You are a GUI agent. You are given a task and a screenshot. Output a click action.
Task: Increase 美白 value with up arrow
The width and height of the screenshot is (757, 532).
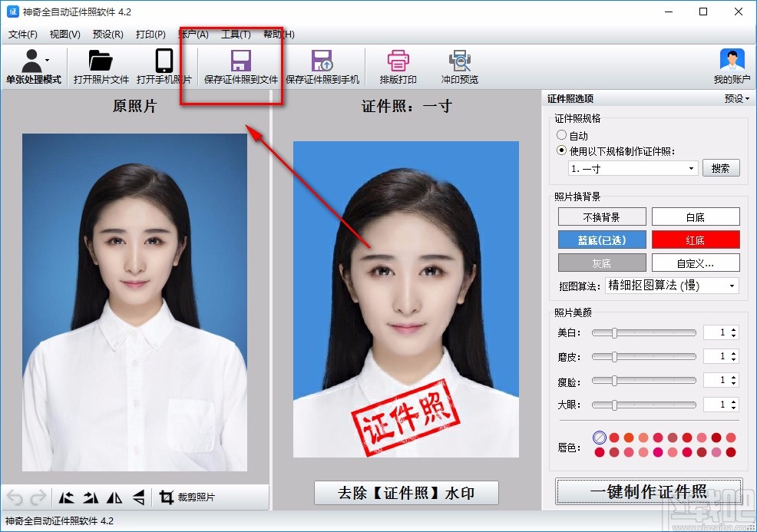(x=734, y=330)
